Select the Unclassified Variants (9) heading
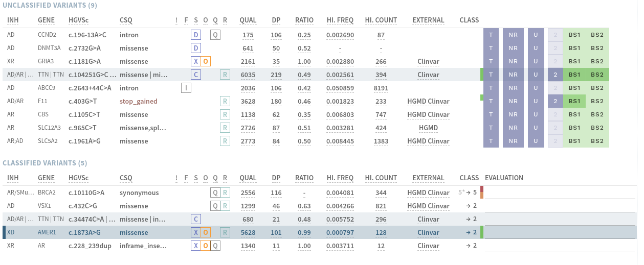Image resolution: width=644 pixels, height=265 pixels. 50,5
